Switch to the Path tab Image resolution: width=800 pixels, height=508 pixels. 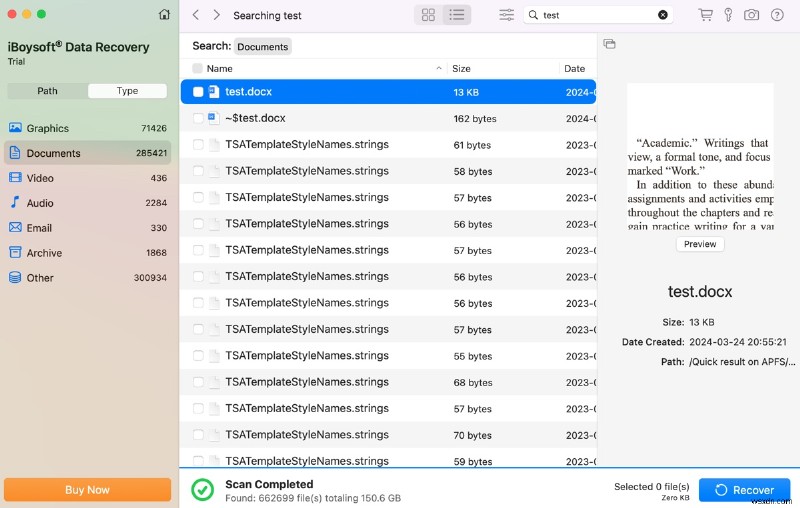(47, 91)
